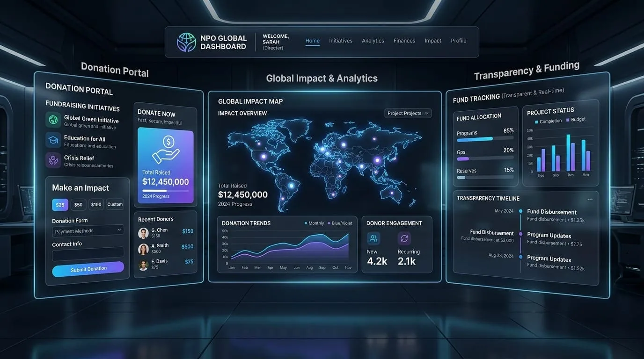
Task: Click the Recurring donors refresh icon
Action: point(404,238)
